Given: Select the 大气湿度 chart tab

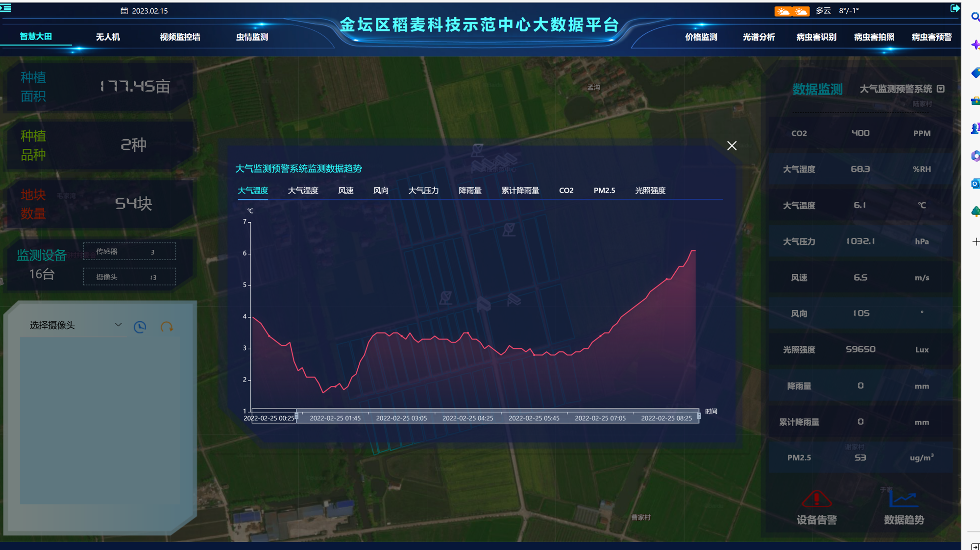Looking at the screenshot, I should tap(303, 191).
